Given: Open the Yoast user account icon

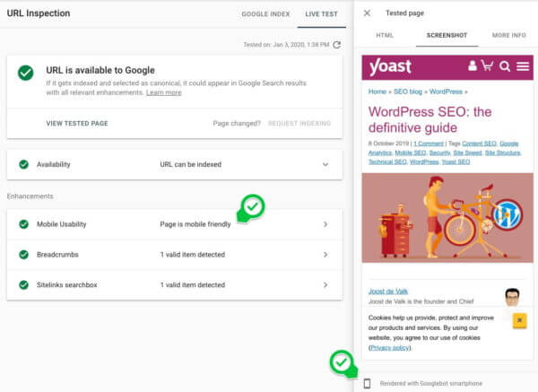Looking at the screenshot, I should [473, 65].
